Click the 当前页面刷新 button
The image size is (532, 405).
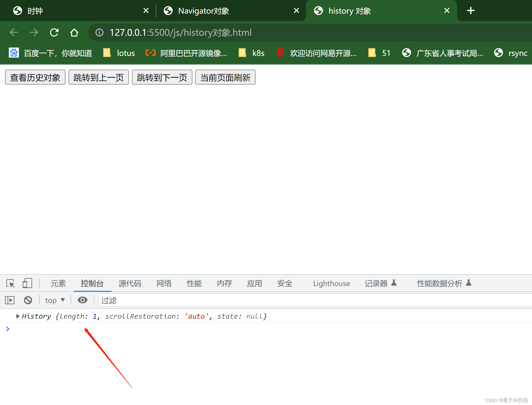pyautogui.click(x=225, y=77)
